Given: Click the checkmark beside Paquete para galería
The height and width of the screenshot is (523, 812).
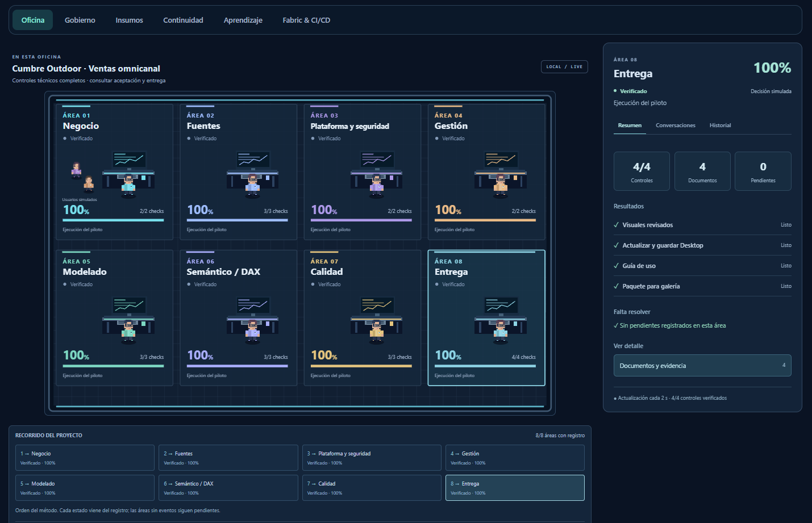Looking at the screenshot, I should [x=617, y=286].
